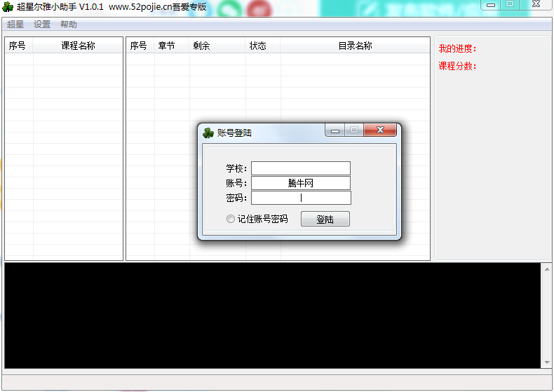The width and height of the screenshot is (554, 392).
Task: Minimize the main 超星尔雅小助手 window
Action: [491, 5]
